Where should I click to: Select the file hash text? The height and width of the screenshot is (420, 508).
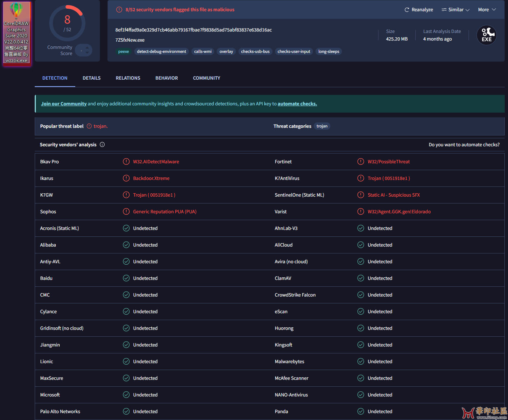(194, 30)
